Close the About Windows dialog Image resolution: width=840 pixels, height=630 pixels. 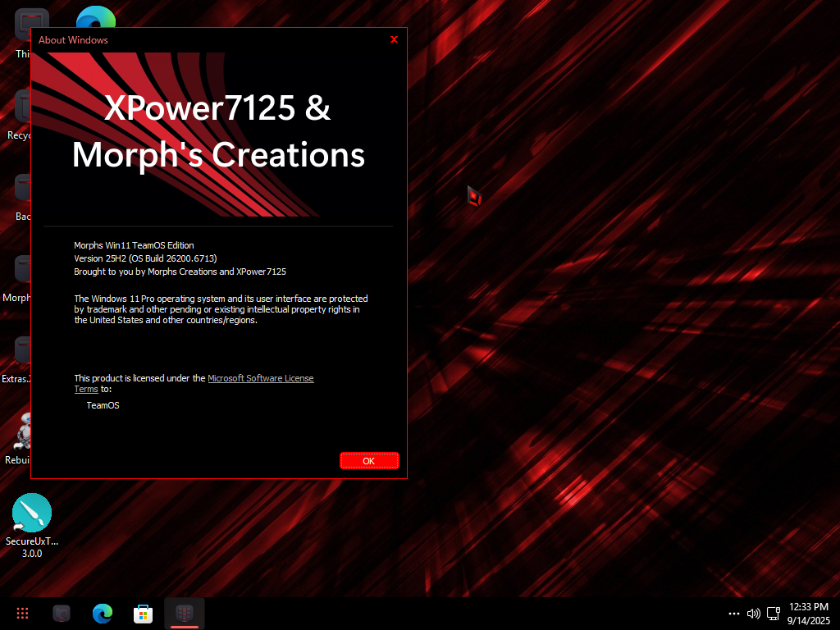(394, 39)
